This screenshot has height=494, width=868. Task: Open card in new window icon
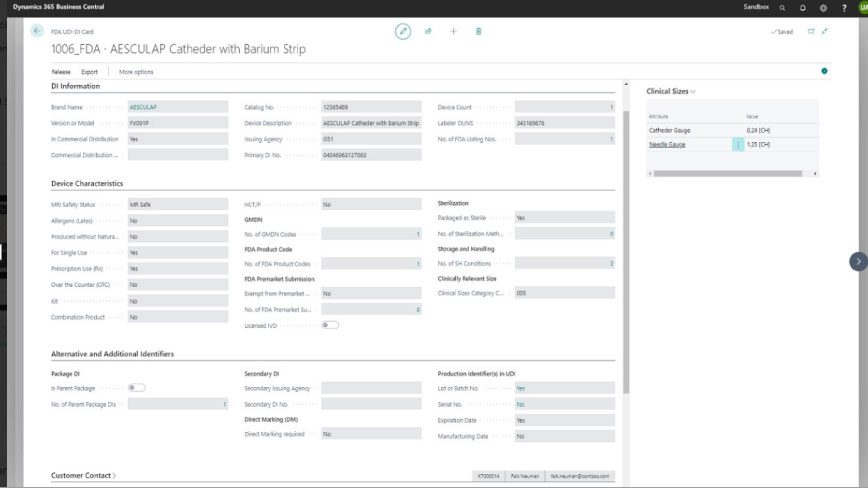811,32
